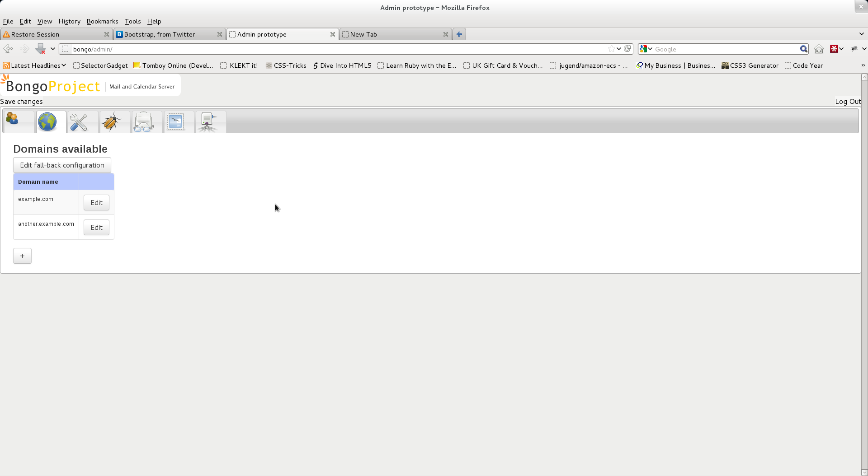868x476 pixels.
Task: Click the URL address field
Action: (x=339, y=49)
